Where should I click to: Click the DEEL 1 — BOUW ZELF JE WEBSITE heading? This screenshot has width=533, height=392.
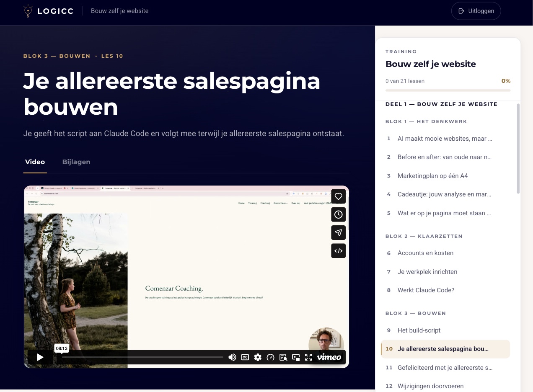[442, 104]
